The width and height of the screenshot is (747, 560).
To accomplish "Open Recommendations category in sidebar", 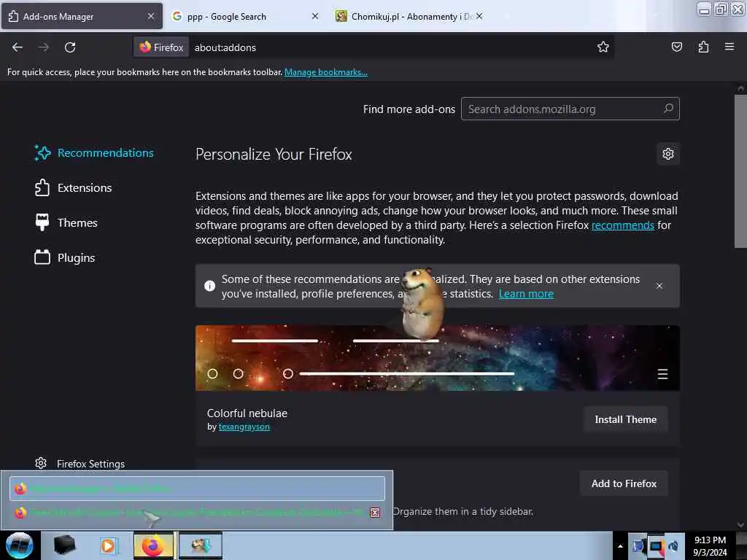I will click(94, 153).
